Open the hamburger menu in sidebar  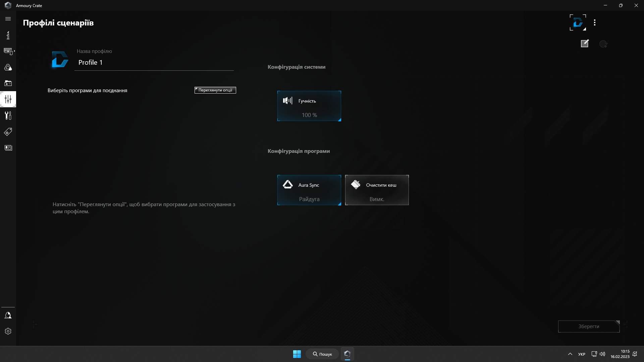8,19
